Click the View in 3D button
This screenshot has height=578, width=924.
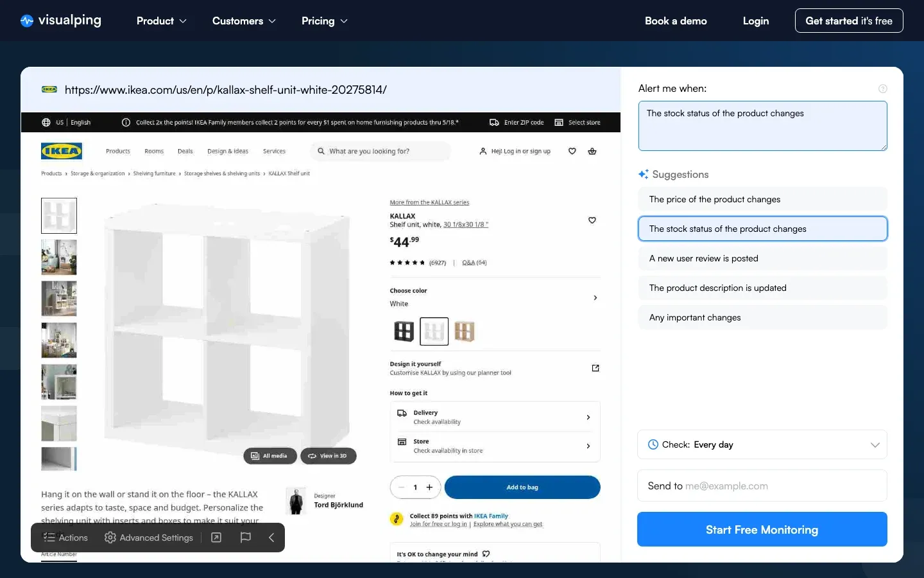click(328, 456)
